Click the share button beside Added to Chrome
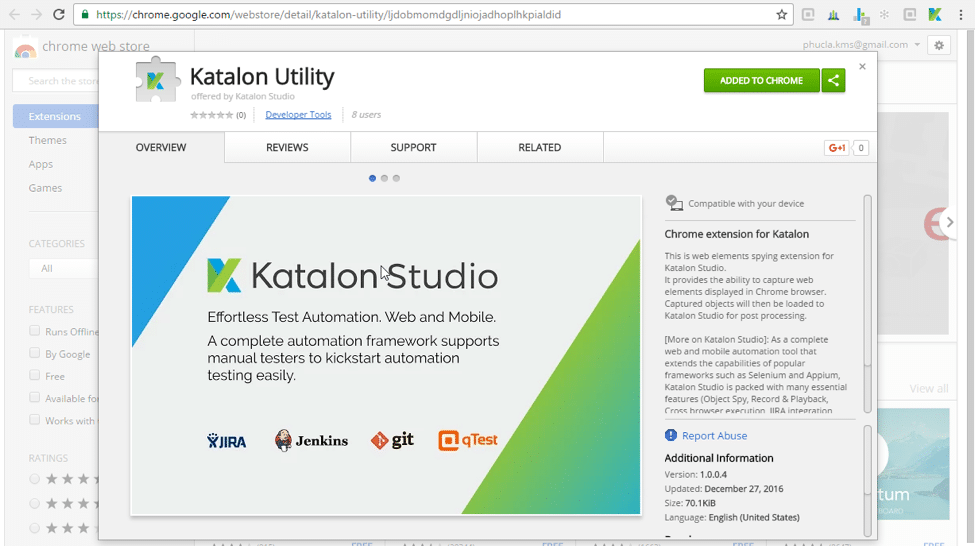The height and width of the screenshot is (546, 975). (833, 81)
